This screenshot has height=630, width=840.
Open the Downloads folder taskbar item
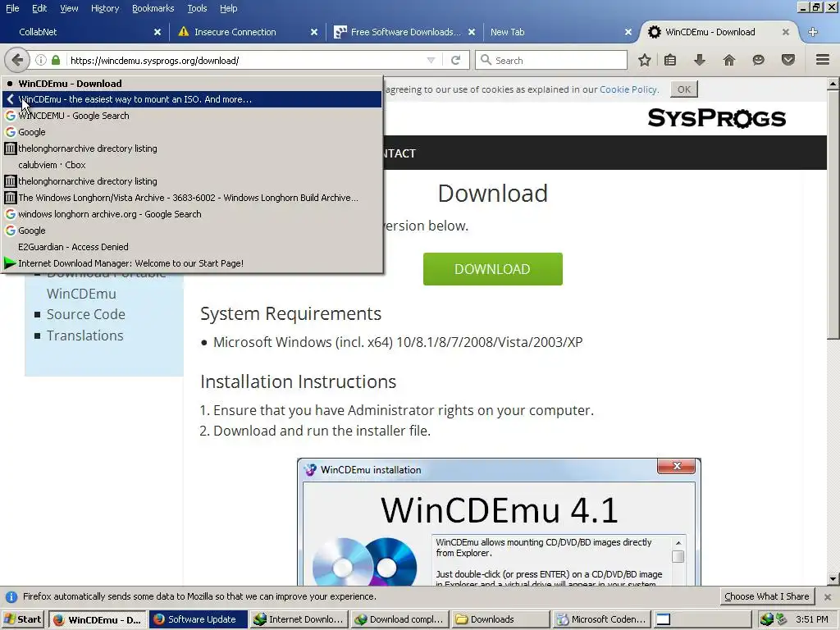[500, 620]
